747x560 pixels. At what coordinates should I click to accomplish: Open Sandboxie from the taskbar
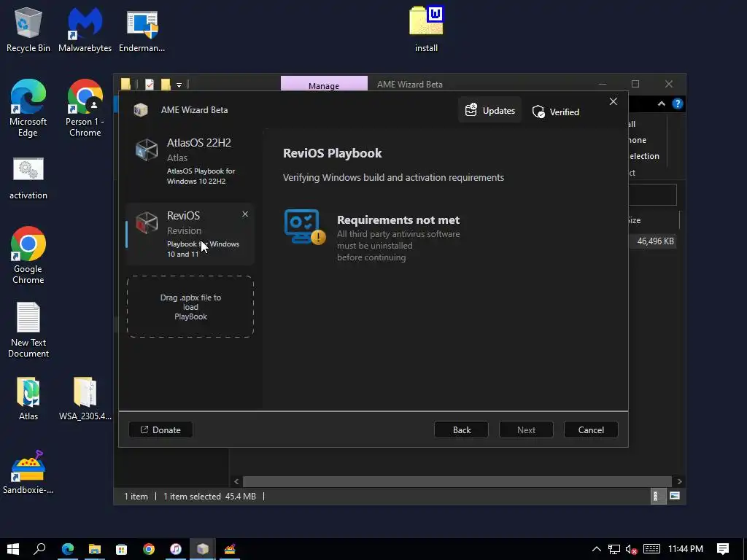(x=230, y=549)
